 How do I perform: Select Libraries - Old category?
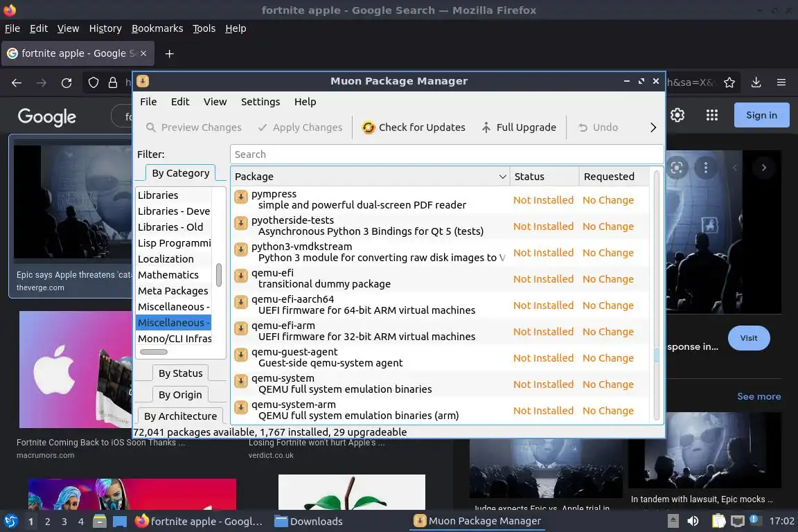click(174, 227)
